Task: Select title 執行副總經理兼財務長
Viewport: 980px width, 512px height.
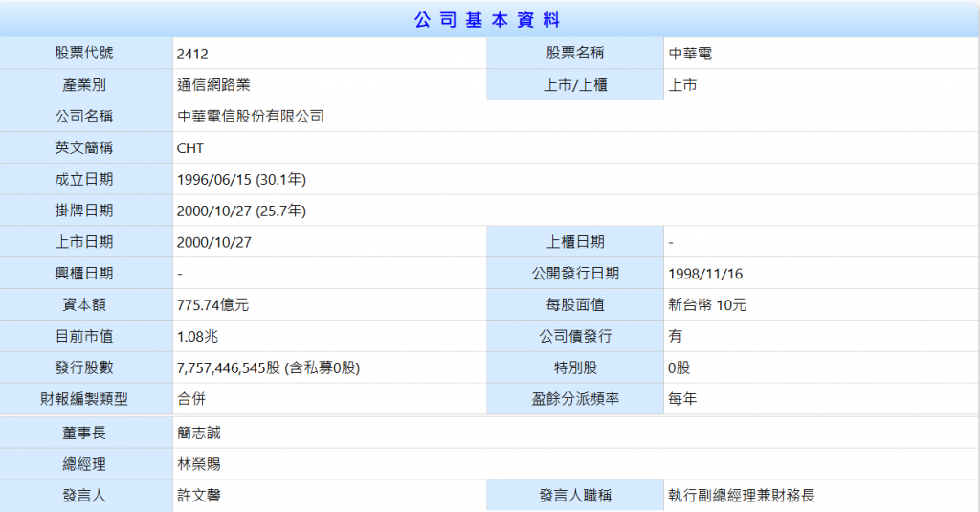Action: [x=742, y=496]
